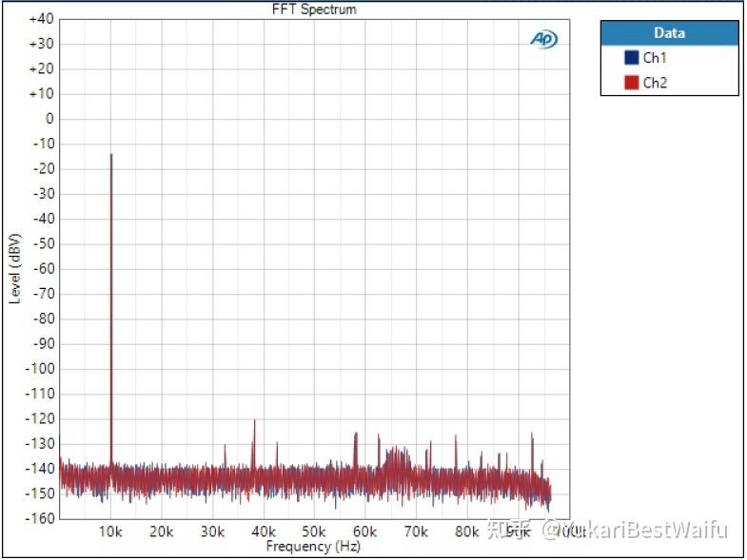This screenshot has width=747, height=560.
Task: Click the +40 y-axis value
Action: [42, 19]
